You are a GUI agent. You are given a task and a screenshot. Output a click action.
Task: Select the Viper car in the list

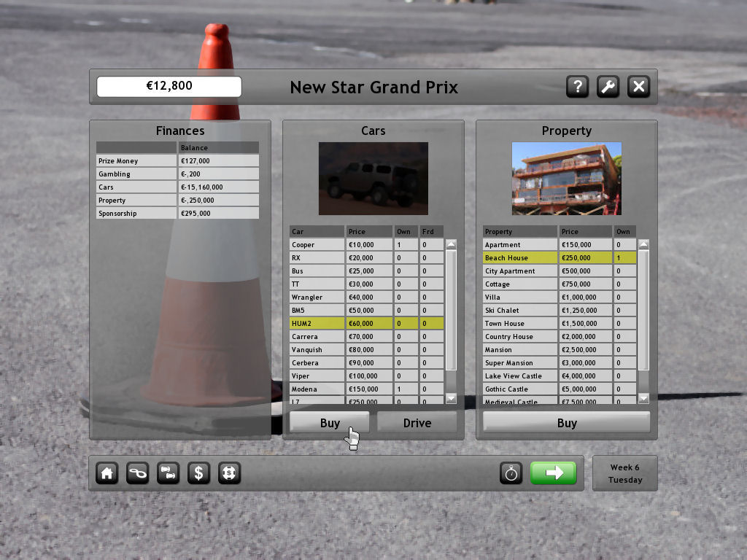point(317,376)
